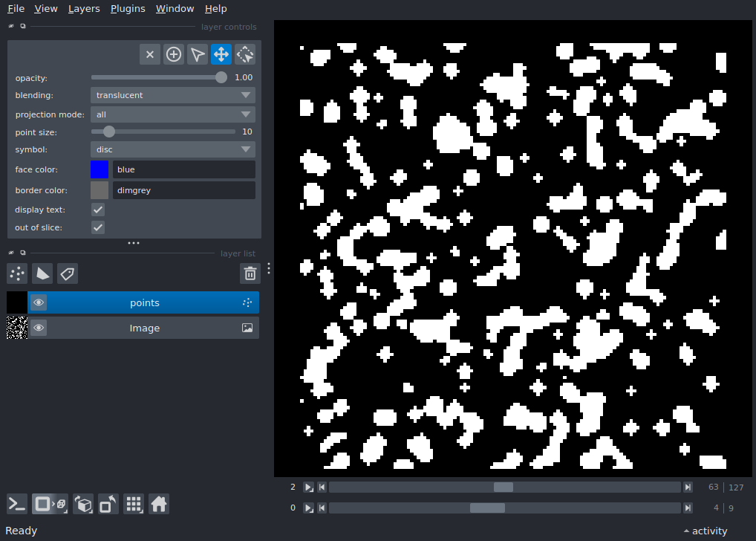Reset view with home button

click(159, 505)
